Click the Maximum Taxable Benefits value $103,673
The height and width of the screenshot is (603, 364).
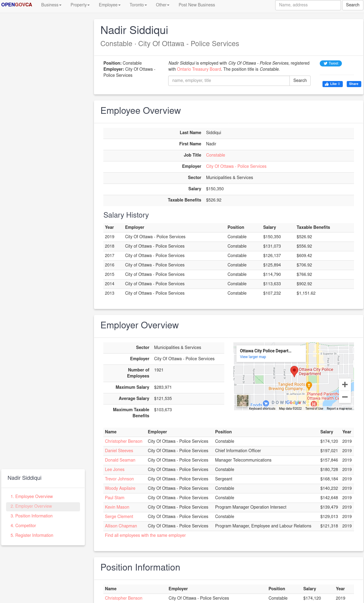[x=163, y=410]
